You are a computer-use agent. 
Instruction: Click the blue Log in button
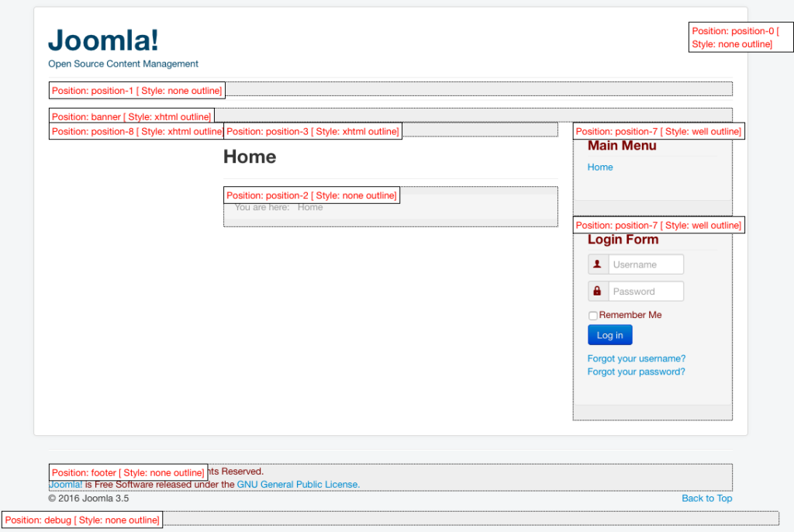[x=609, y=335]
